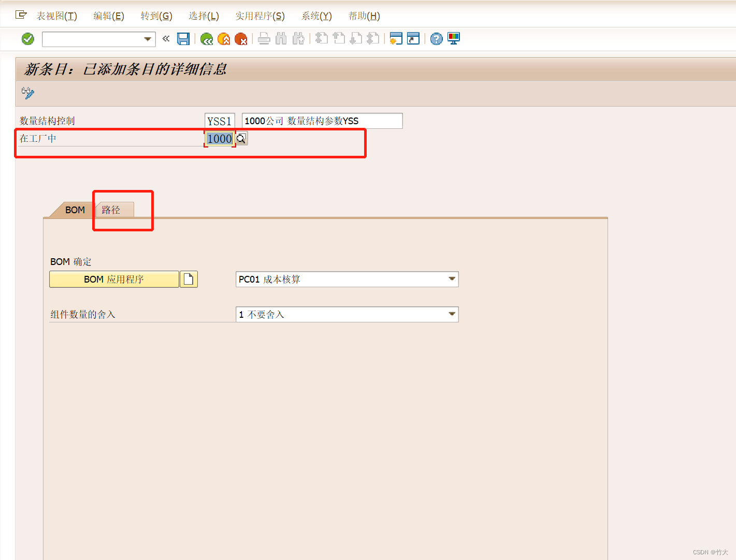Viewport: 736px width, 560px height.
Task: Click the title 新条目：已添加条目的详细信息
Action: (125, 69)
